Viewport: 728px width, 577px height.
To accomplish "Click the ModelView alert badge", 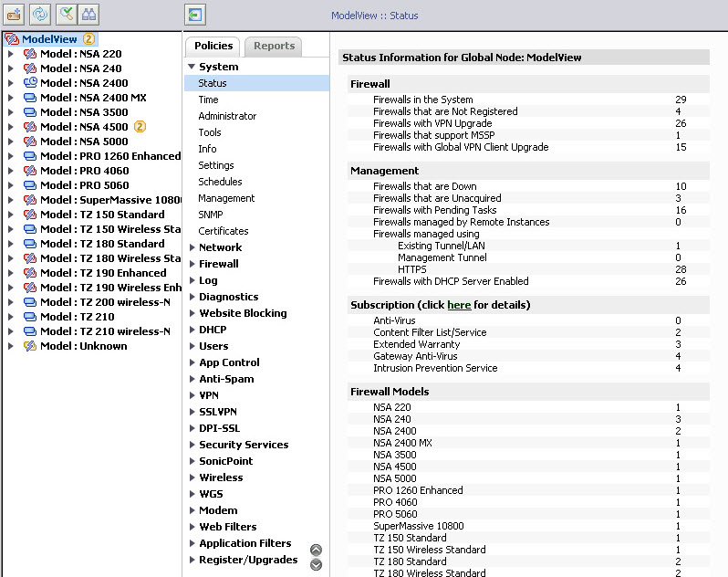I will tap(88, 39).
